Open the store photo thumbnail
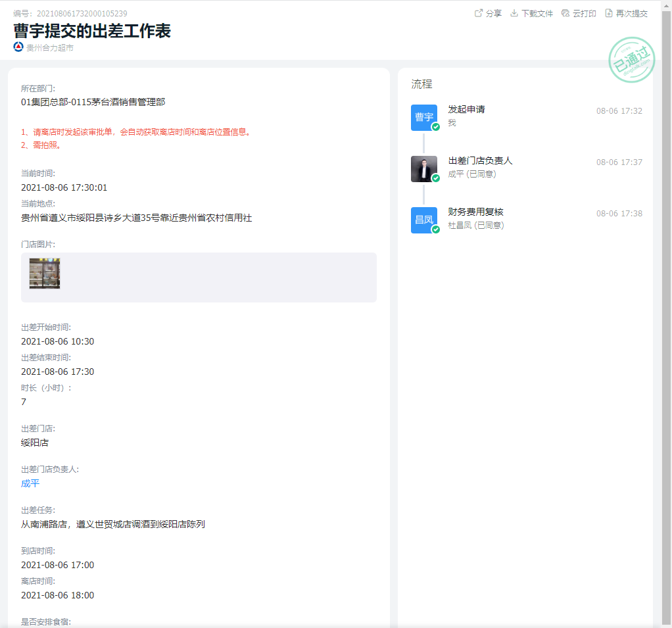Viewport: 672px width, 628px height. click(x=45, y=274)
